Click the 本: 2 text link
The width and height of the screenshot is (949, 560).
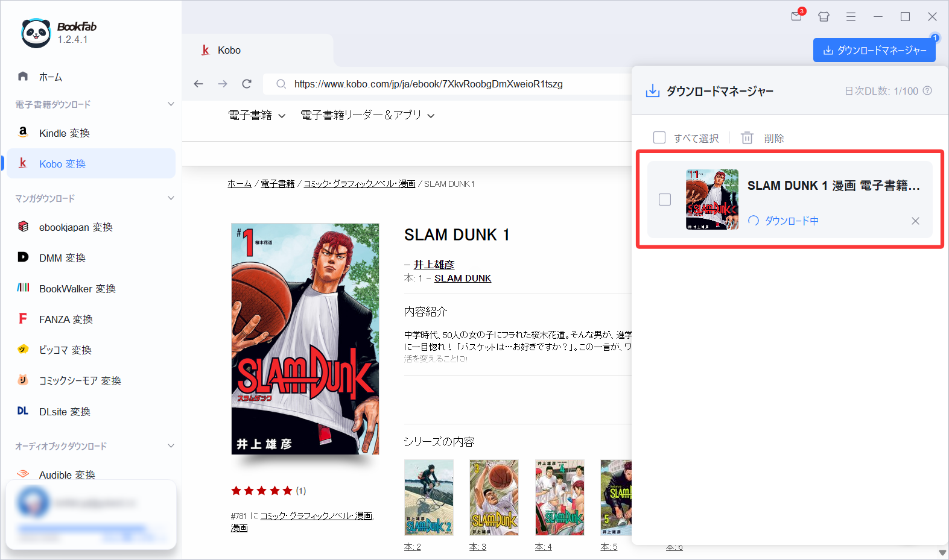pos(413,547)
